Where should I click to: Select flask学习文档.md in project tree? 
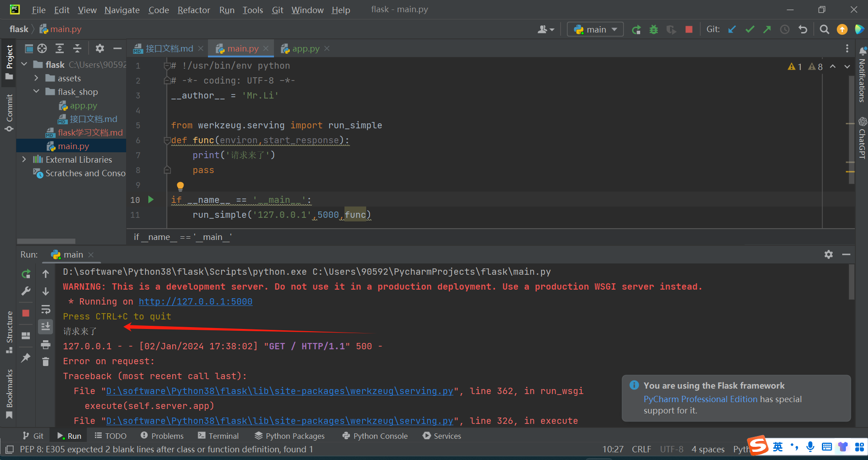(x=85, y=132)
